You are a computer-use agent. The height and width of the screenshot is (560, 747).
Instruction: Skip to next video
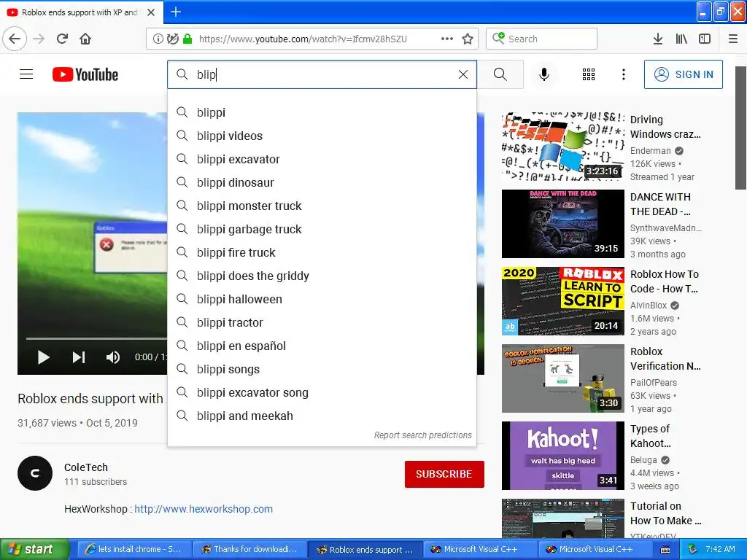tap(79, 357)
